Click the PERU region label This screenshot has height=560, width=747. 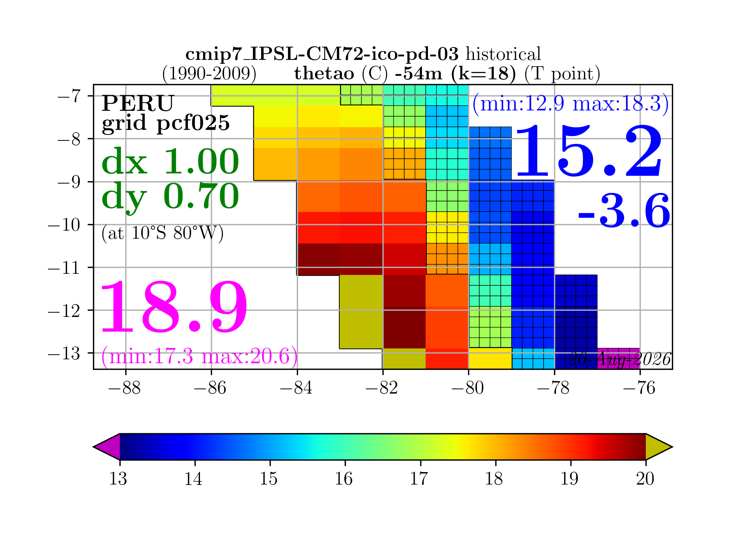pos(138,103)
